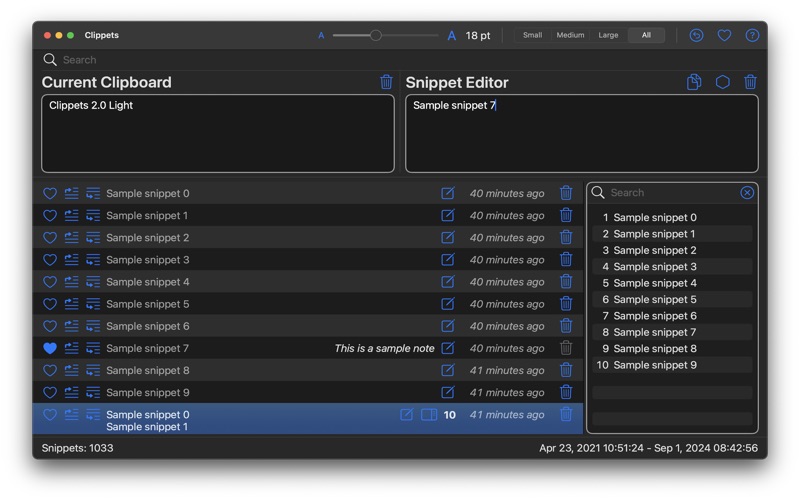800x500 pixels.
Task: Click large A font size icon
Action: coord(452,36)
